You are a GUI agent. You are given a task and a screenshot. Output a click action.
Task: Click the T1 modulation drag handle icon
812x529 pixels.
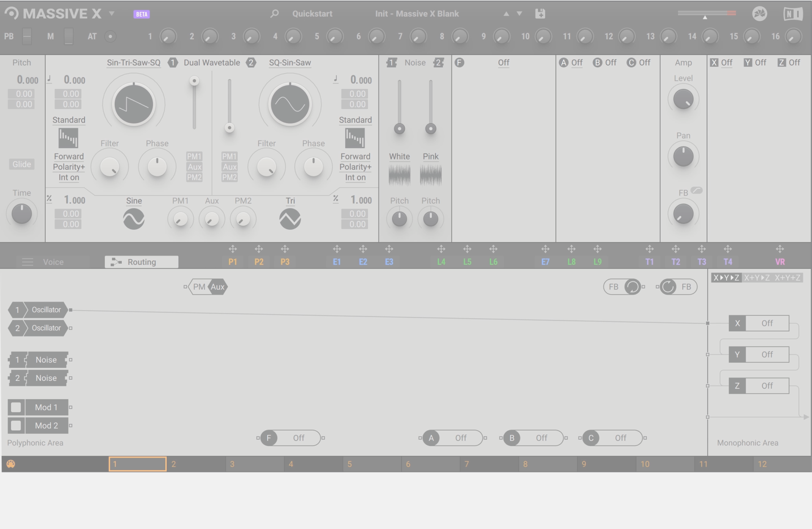pos(650,249)
